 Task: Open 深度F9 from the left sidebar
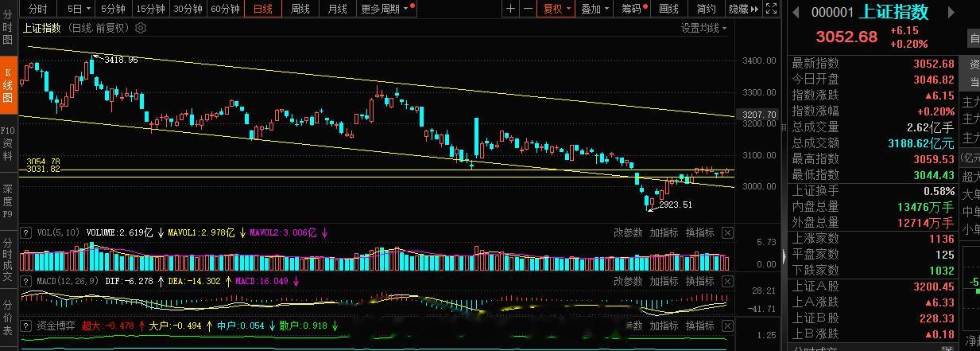click(x=8, y=201)
